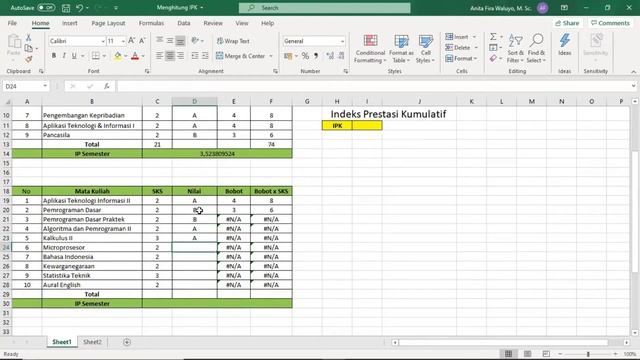Toggle Underline formatting
The width and height of the screenshot is (640, 360).
[x=74, y=56]
